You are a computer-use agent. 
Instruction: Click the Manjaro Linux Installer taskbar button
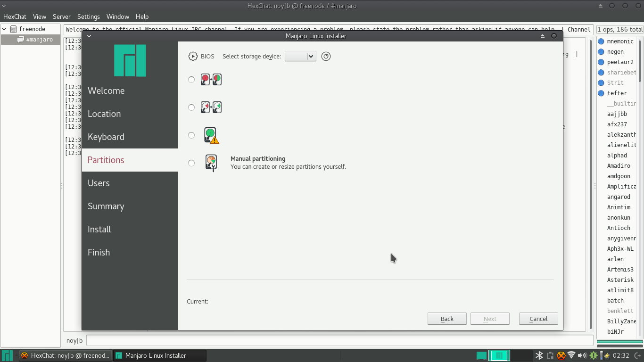tap(160, 355)
